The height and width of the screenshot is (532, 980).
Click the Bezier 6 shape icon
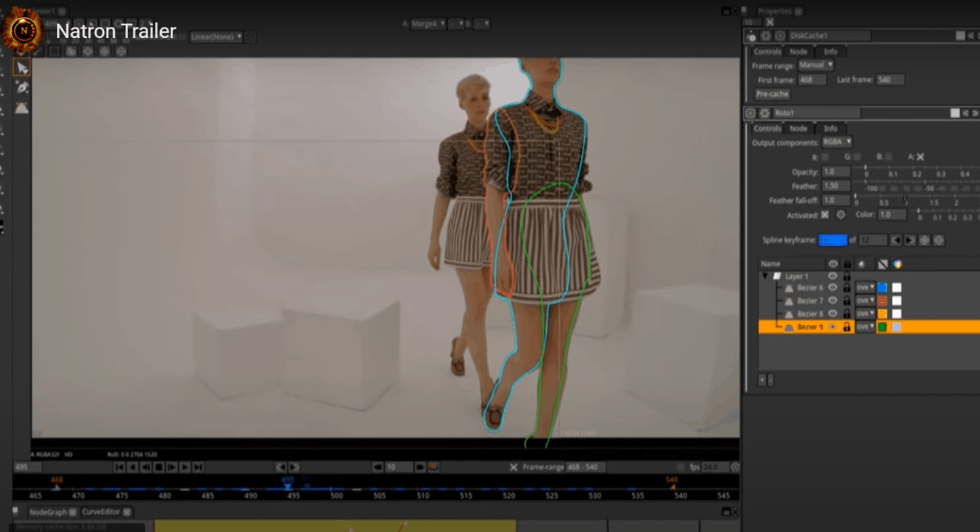789,288
